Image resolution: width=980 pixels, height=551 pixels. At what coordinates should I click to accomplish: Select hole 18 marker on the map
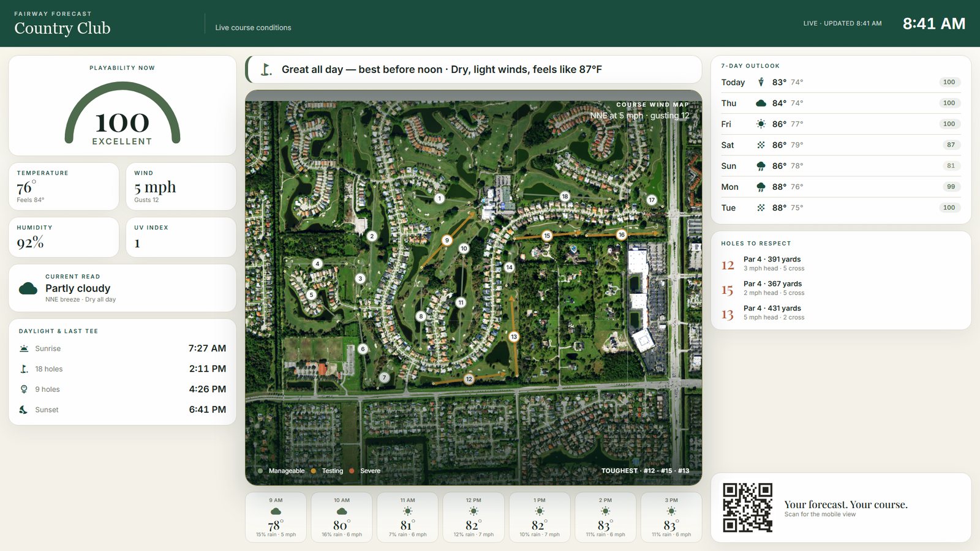tap(565, 197)
